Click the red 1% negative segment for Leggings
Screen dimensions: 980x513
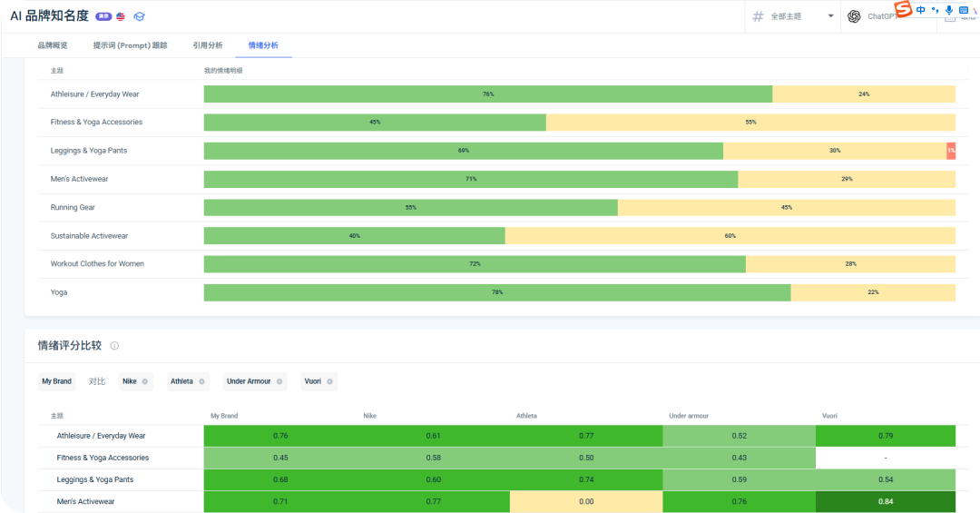951,151
